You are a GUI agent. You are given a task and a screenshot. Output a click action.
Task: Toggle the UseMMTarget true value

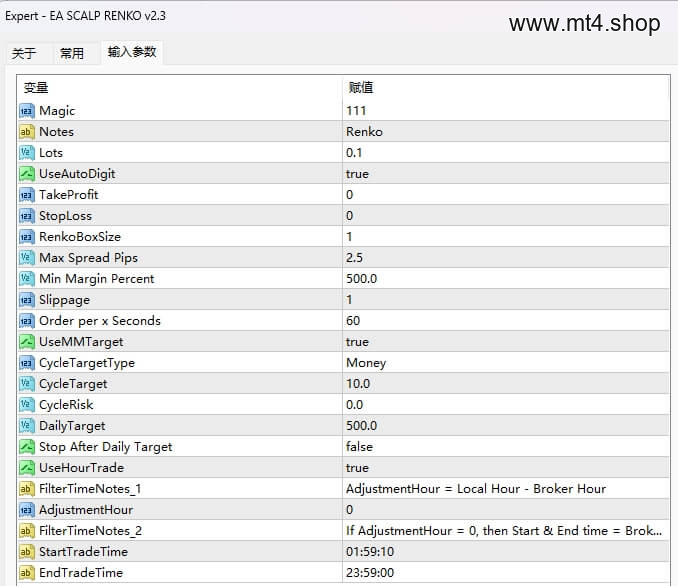coord(506,342)
